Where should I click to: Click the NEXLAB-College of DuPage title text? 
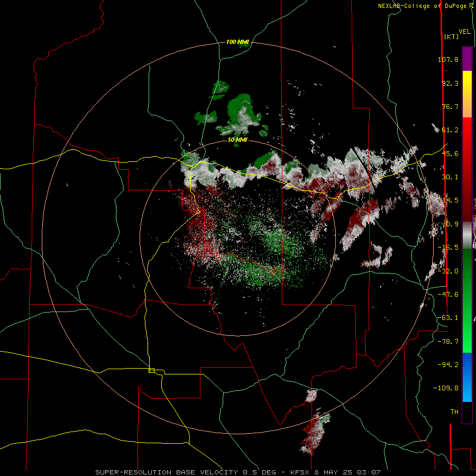click(423, 6)
